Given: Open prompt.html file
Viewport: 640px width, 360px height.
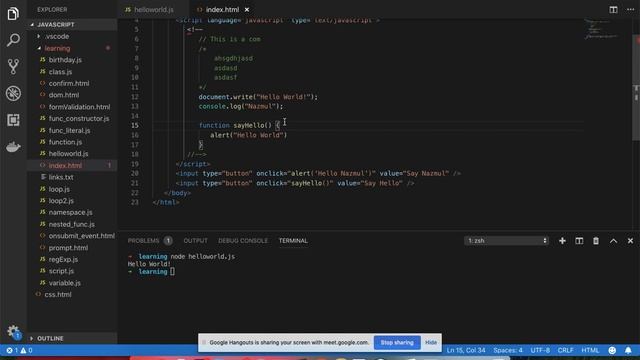Looking at the screenshot, I should [x=72, y=248].
